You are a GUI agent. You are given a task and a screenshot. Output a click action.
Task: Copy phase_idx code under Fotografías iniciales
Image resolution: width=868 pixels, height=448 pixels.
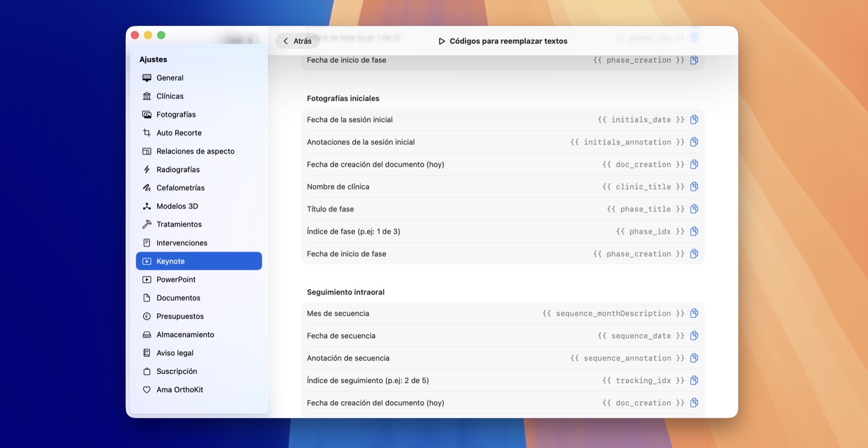click(x=694, y=231)
